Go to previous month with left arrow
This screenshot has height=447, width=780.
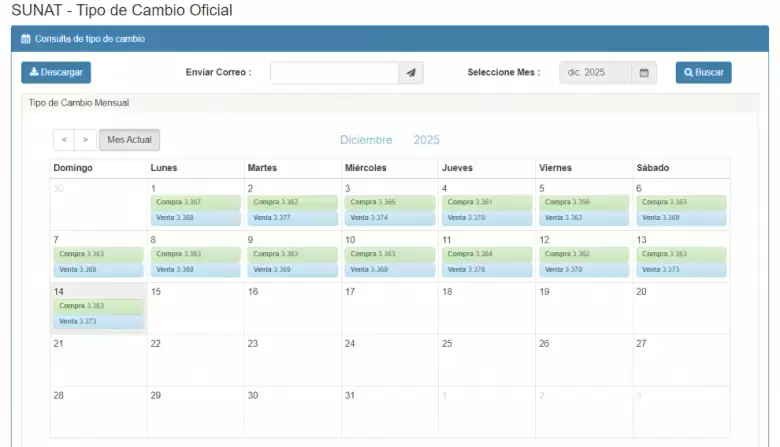[64, 141]
